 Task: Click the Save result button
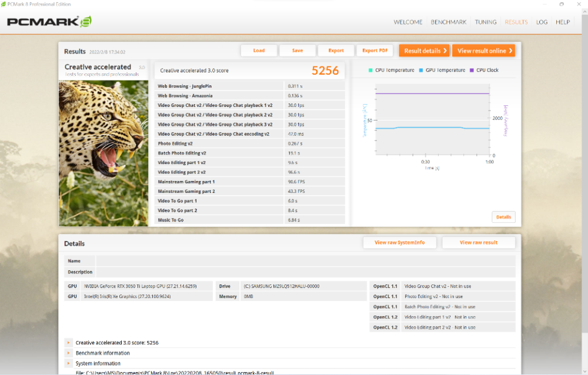pos(298,51)
